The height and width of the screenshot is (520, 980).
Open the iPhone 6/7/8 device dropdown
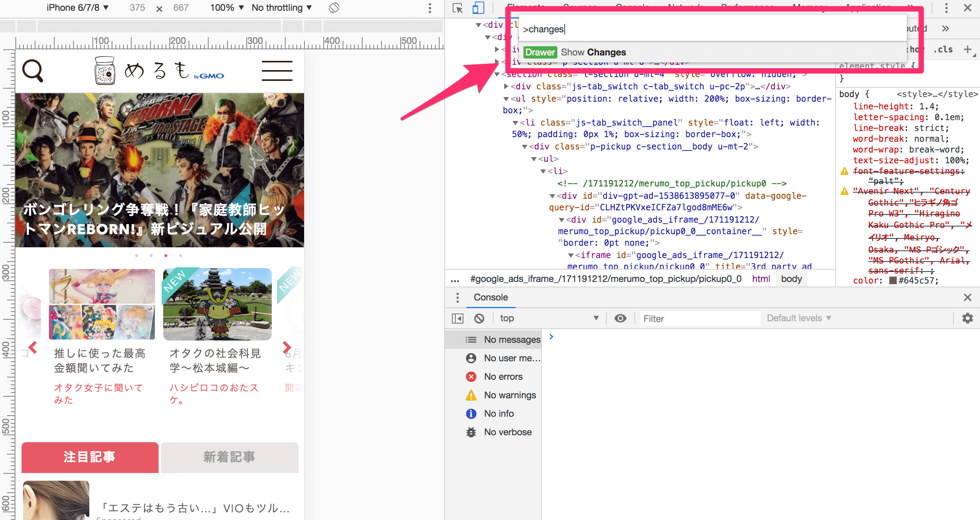77,8
